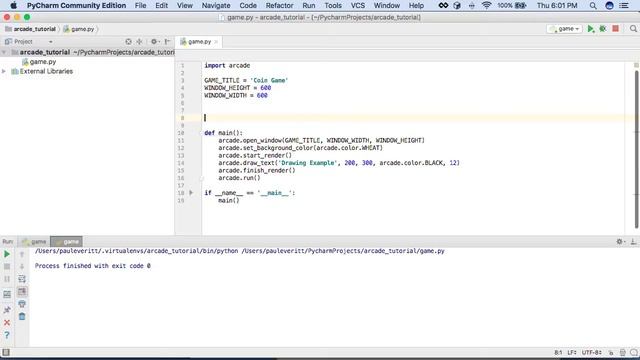Click cursor position 8:1 in status bar
The image size is (640, 360).
pyautogui.click(x=558, y=353)
